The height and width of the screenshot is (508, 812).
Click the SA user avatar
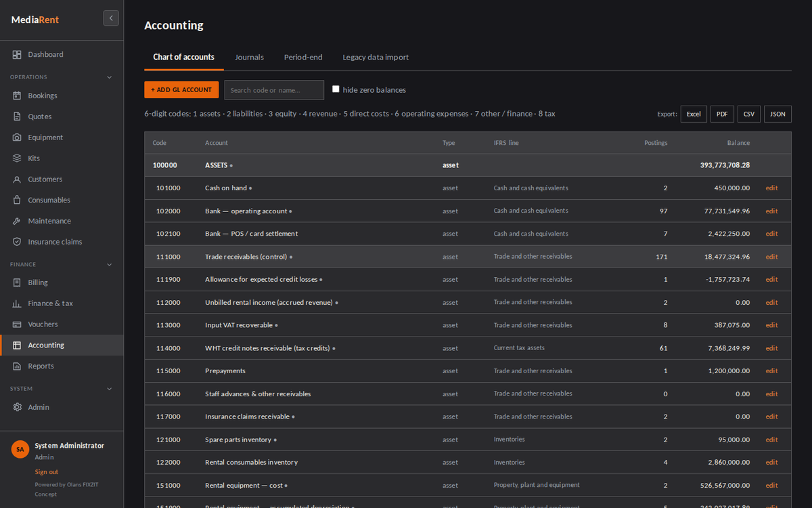[20, 449]
